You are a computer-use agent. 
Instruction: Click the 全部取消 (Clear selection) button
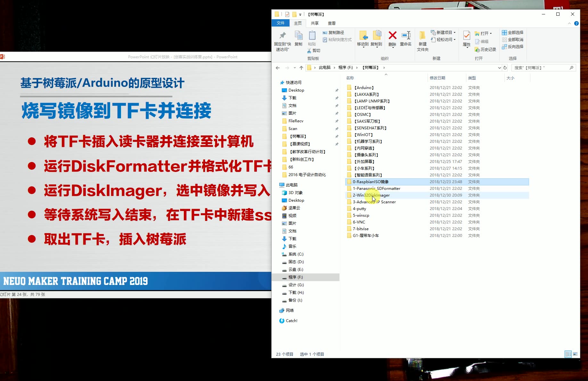pyautogui.click(x=512, y=39)
